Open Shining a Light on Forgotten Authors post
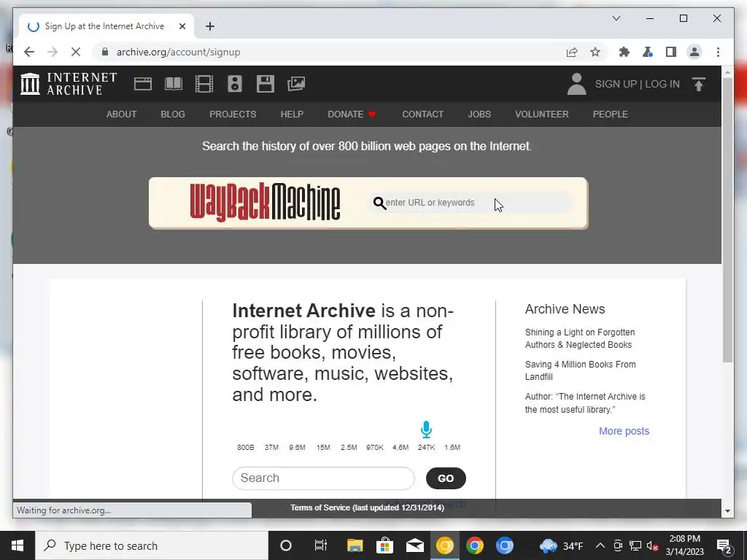The height and width of the screenshot is (560, 747). pos(580,338)
